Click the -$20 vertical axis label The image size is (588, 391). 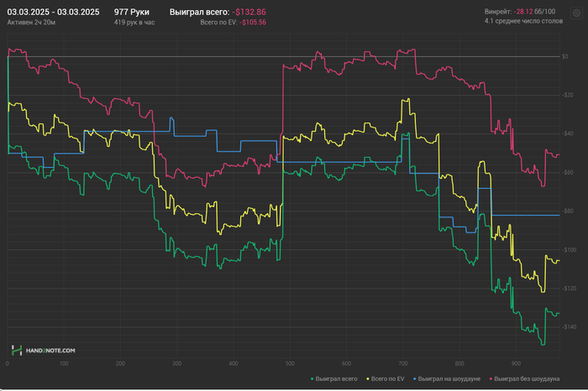click(567, 95)
